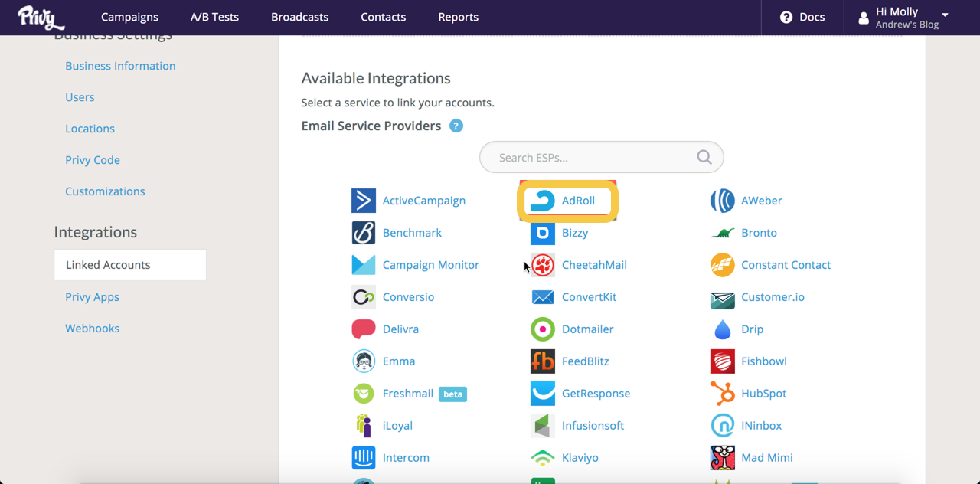Open the Campaigns menu
Screen dimensions: 980x484
coord(129,17)
